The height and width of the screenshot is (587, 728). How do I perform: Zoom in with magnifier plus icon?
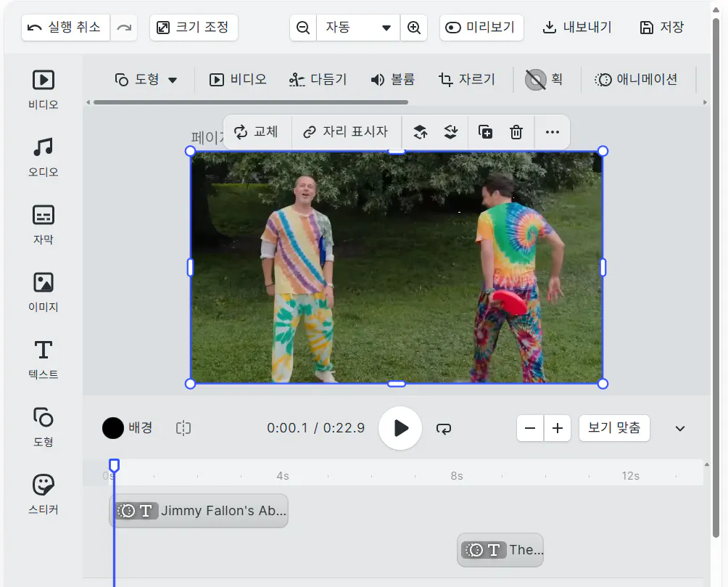click(414, 28)
